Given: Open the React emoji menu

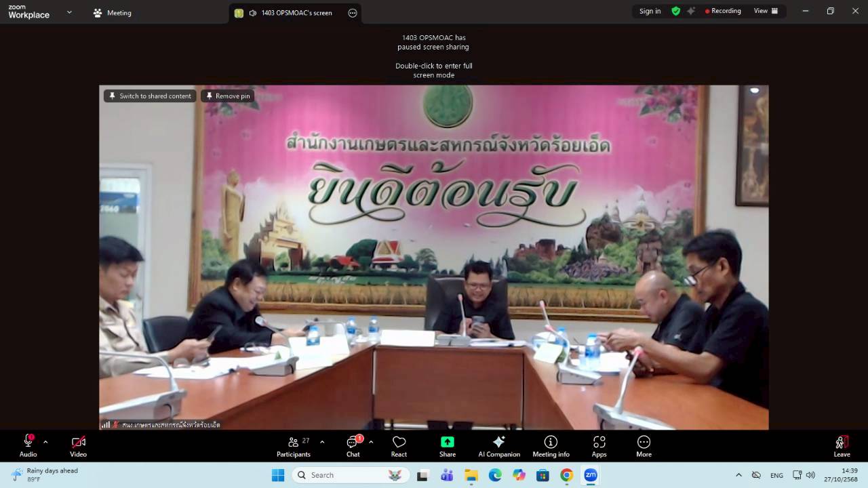Looking at the screenshot, I should click(x=399, y=446).
